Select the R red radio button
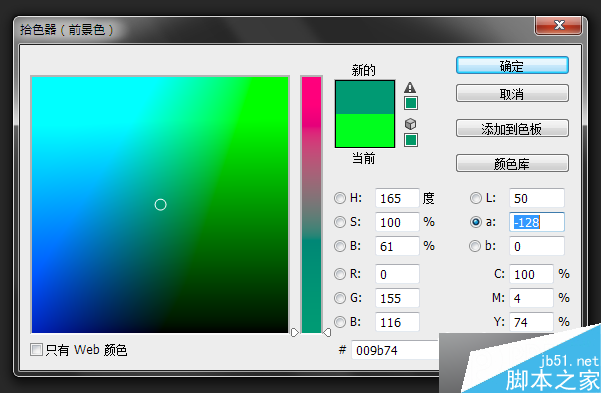 [x=340, y=274]
